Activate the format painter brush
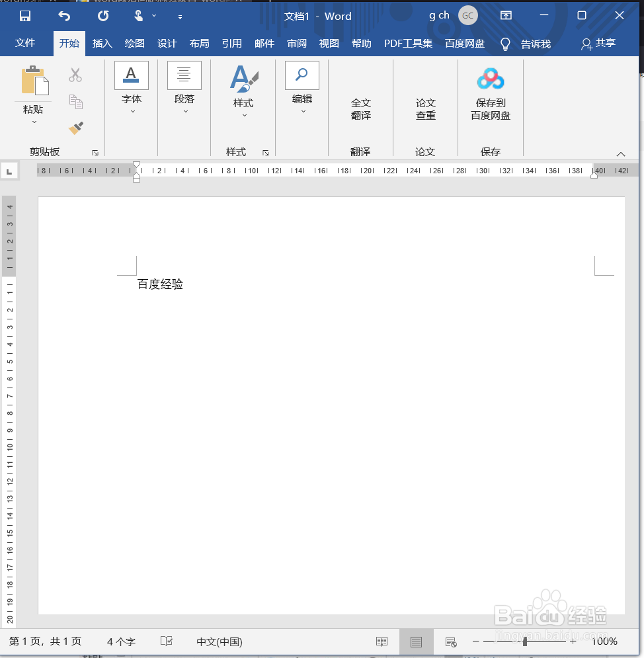The width and height of the screenshot is (644, 658). (76, 128)
